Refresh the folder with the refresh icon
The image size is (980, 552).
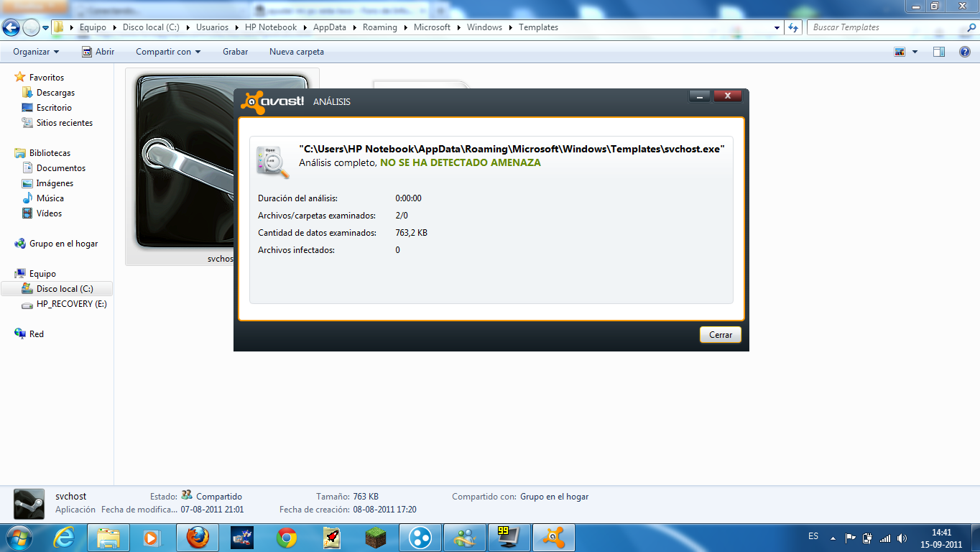793,27
